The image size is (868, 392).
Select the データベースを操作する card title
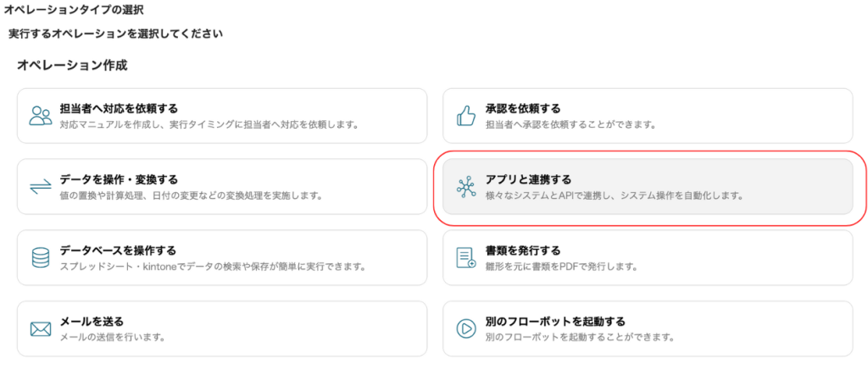click(118, 251)
